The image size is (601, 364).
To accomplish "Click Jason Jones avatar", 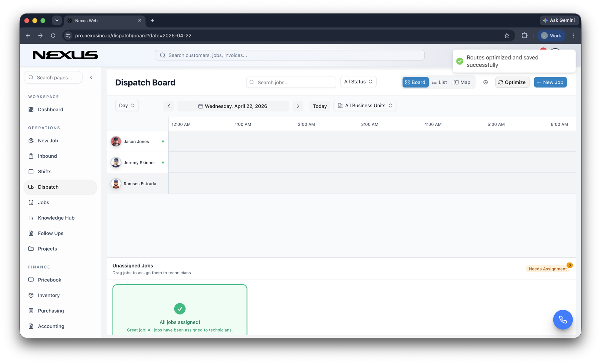I will click(116, 142).
